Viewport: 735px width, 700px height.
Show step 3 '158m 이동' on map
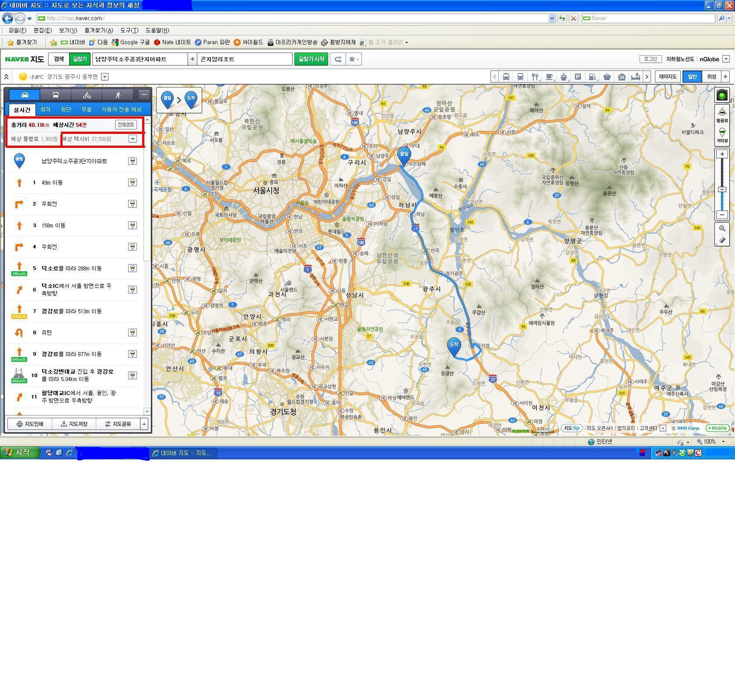[132, 225]
